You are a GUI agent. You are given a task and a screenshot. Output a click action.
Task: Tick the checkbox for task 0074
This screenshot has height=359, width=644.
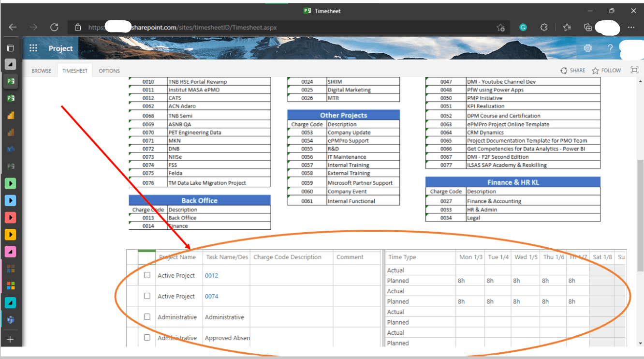147,296
